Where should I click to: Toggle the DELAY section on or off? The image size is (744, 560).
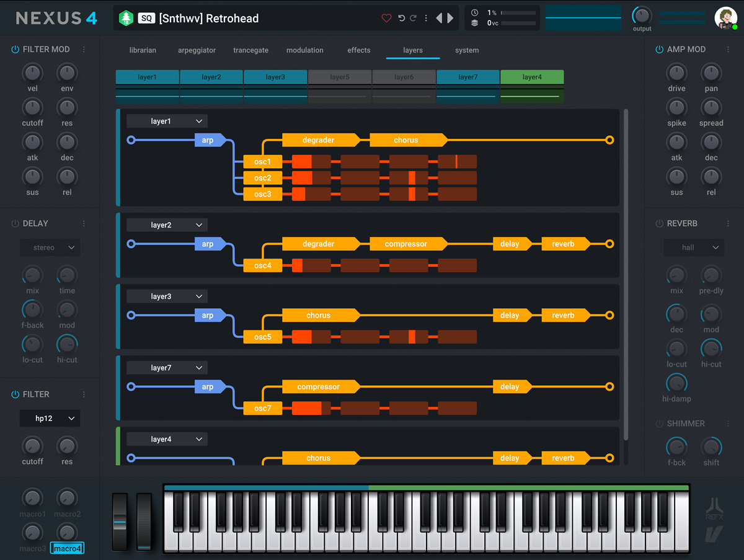(14, 223)
